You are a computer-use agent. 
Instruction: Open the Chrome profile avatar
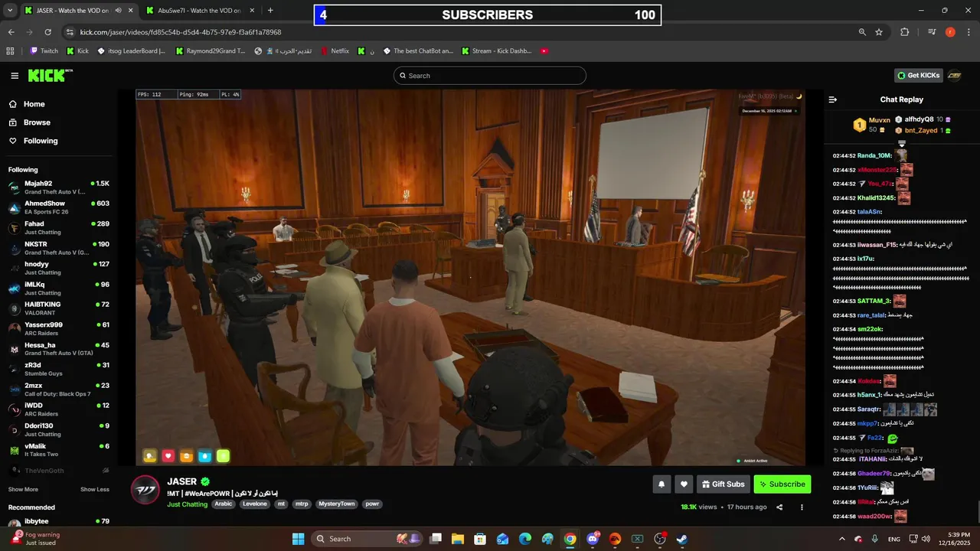pyautogui.click(x=950, y=32)
